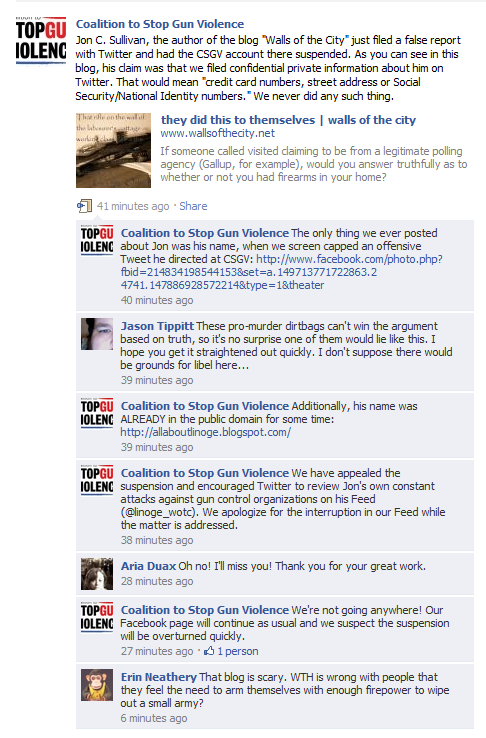Visit the www.wallsofthecity.net link
Screen dimensions: 486x738
pos(217,133)
